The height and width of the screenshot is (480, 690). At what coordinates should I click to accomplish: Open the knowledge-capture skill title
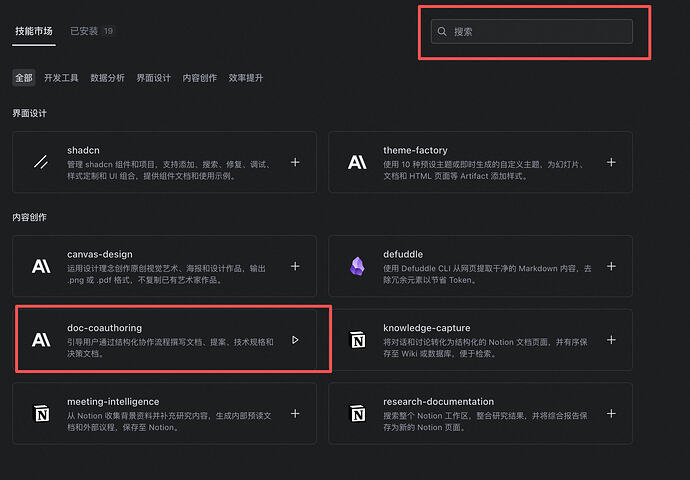coord(426,328)
